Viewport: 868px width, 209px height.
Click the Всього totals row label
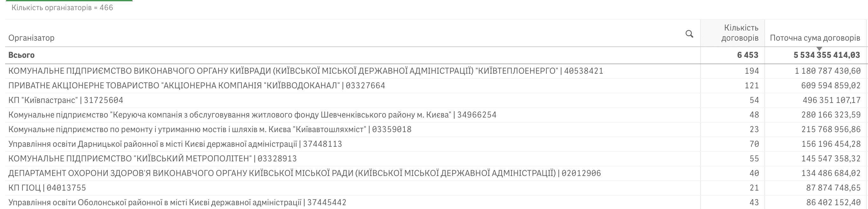[21, 55]
